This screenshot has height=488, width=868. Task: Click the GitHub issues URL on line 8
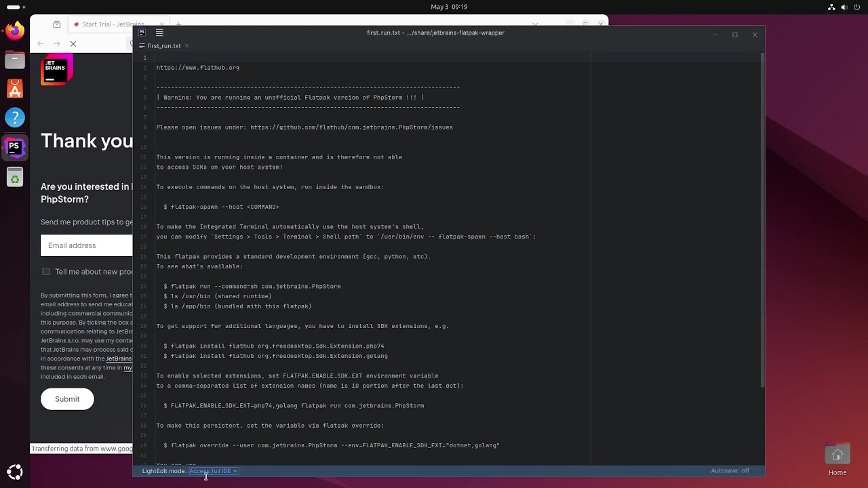tap(351, 127)
